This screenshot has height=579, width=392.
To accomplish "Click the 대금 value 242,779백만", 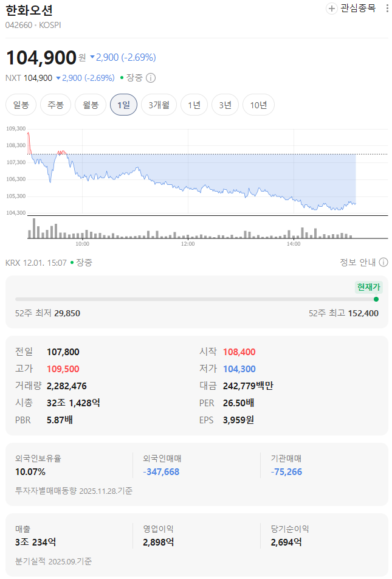I will [248, 386].
